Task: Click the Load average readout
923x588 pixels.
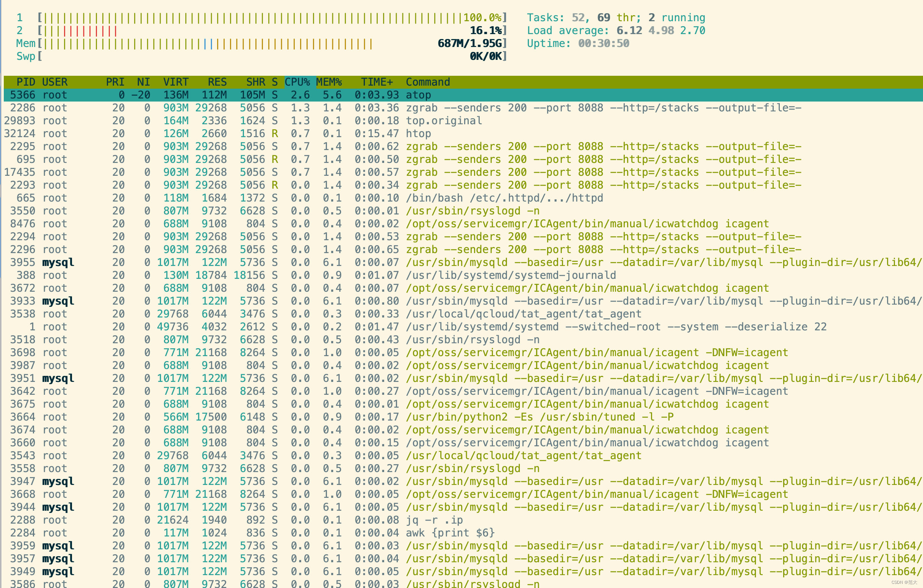Action: click(616, 31)
